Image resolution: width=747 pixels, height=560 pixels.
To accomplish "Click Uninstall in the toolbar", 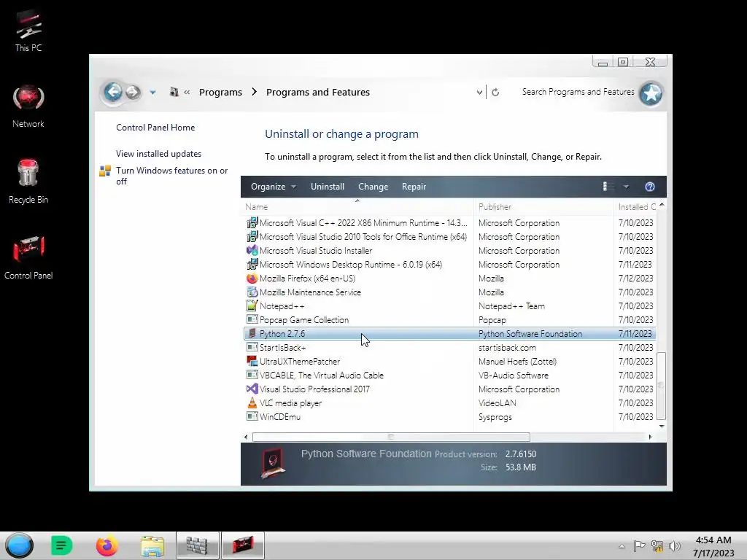I will [x=328, y=187].
